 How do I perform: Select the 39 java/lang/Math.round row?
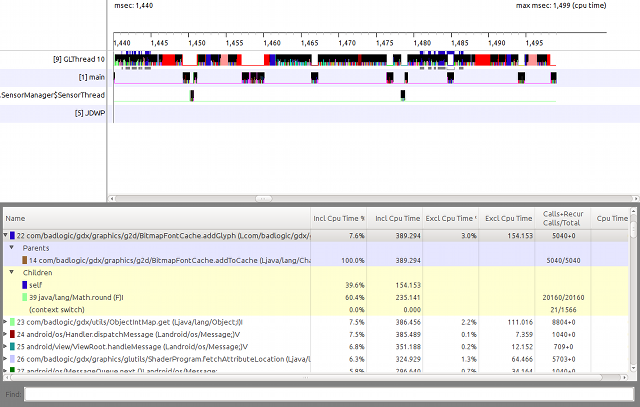[x=315, y=297]
